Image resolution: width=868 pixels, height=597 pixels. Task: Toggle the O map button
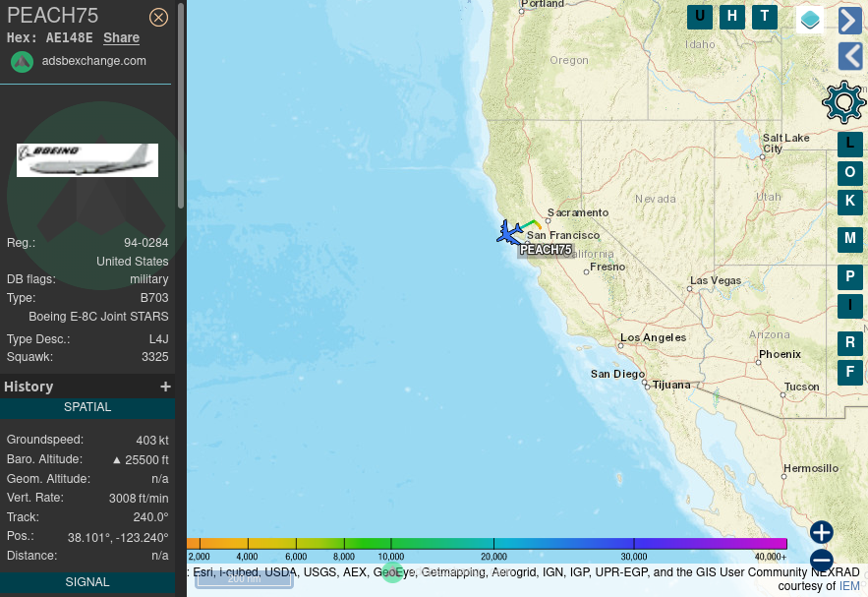point(849,173)
